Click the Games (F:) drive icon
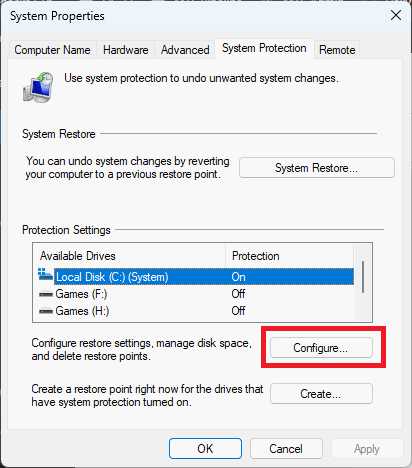This screenshot has width=412, height=468. click(46, 294)
